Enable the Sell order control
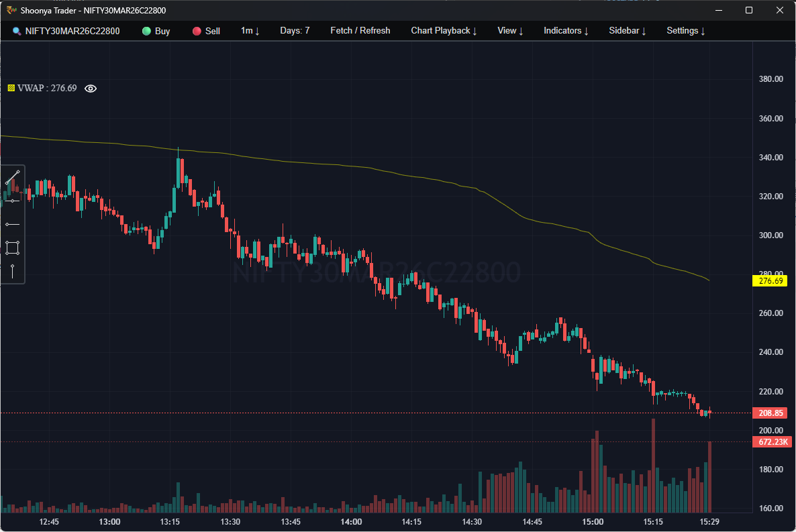Viewport: 796px width, 532px height. 195,30
